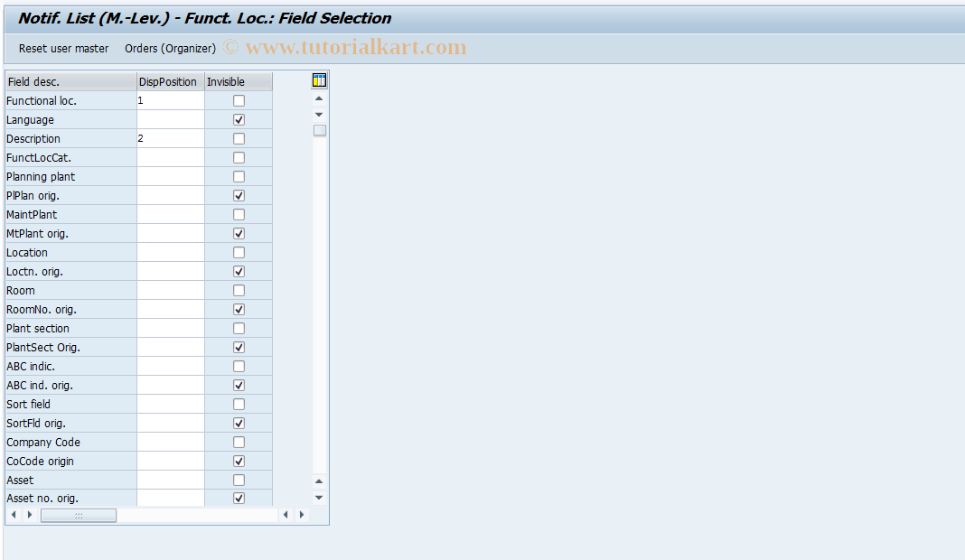965x560 pixels.
Task: Select the Sort field row text
Action: point(28,405)
